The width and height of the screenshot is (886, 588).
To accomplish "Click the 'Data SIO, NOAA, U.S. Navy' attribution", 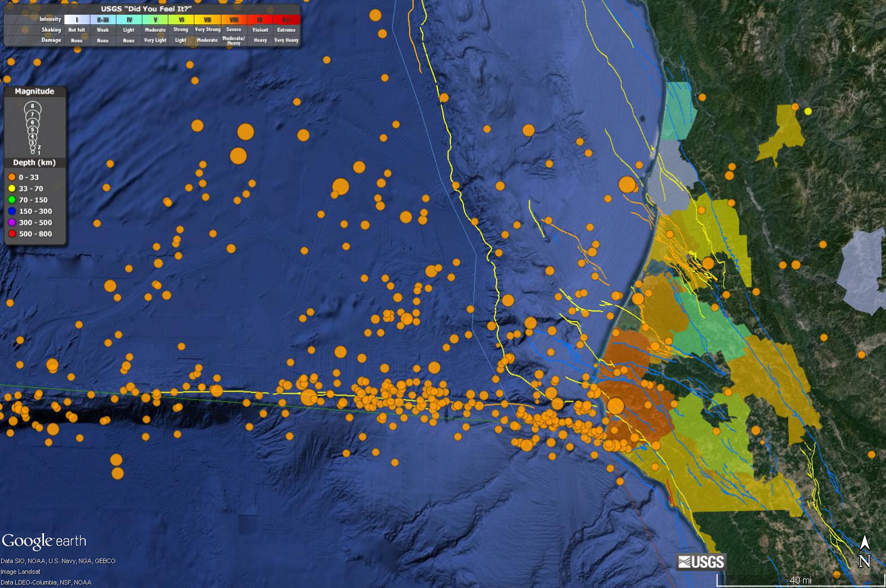I will (x=58, y=561).
